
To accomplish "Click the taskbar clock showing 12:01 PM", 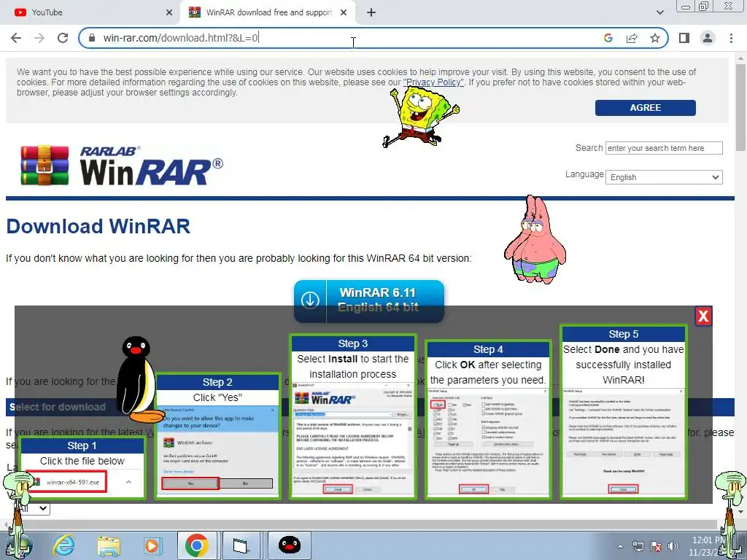I will (x=706, y=546).
